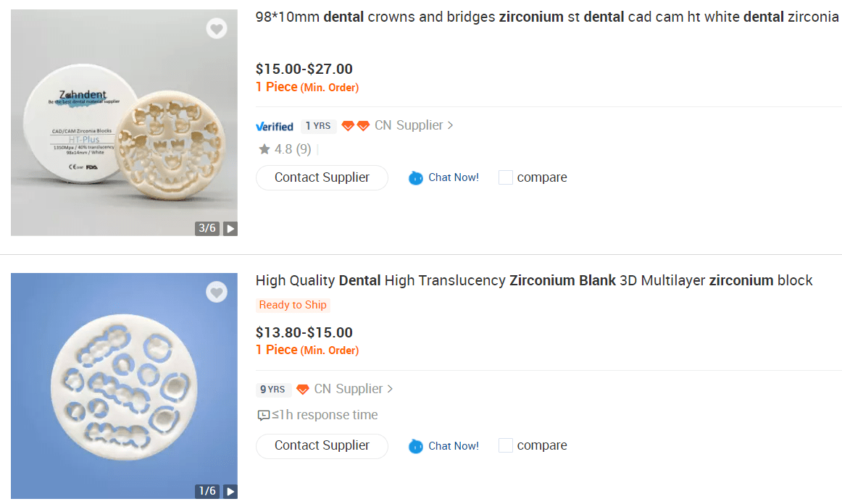Viewport: 842px width, 504px height.
Task: Check compare box for second product
Action: click(506, 445)
